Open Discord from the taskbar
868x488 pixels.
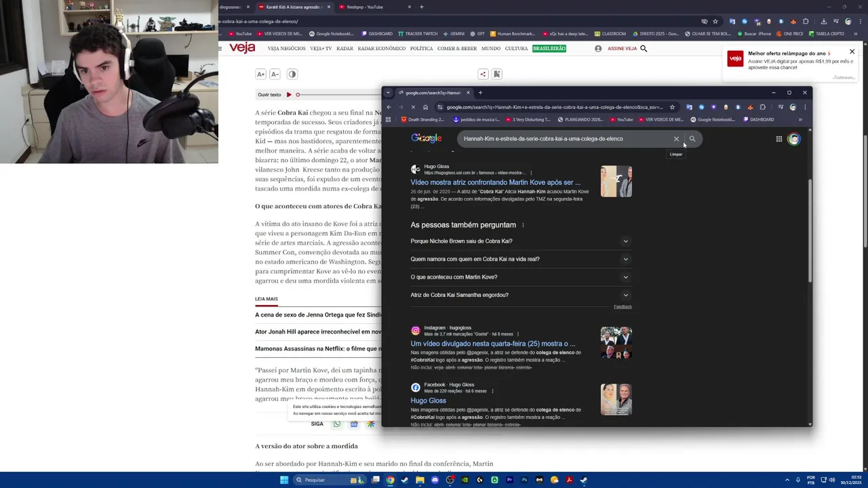(435, 480)
